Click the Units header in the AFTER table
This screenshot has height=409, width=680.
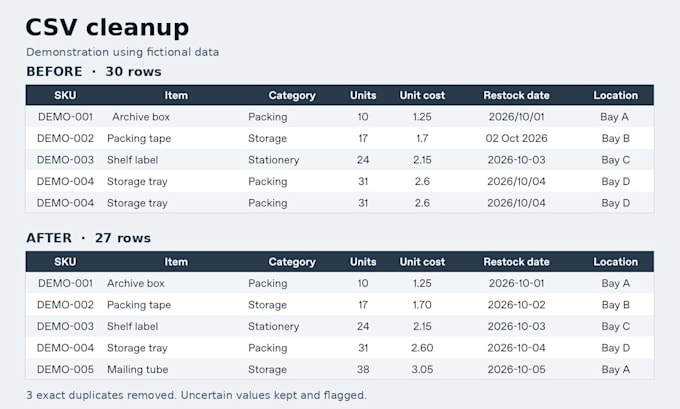click(x=363, y=262)
